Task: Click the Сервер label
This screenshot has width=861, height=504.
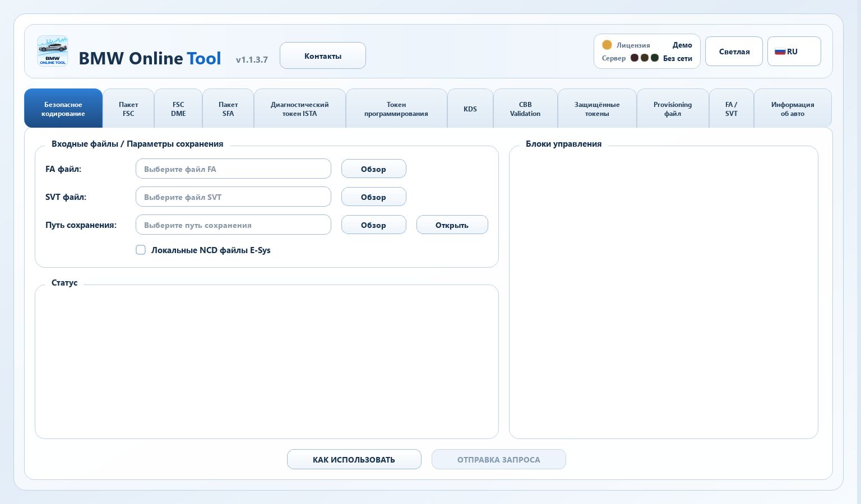Action: (614, 58)
